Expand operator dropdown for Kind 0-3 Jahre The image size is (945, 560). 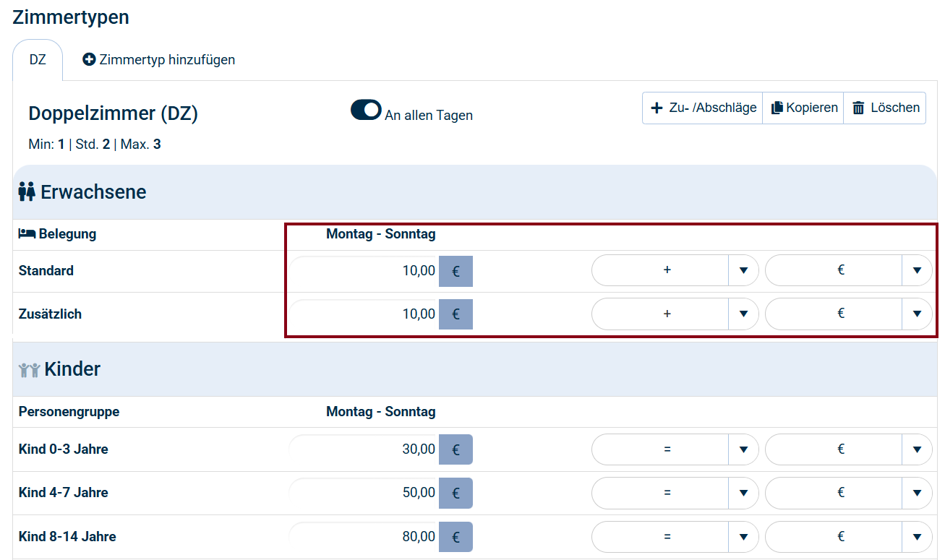(x=743, y=449)
